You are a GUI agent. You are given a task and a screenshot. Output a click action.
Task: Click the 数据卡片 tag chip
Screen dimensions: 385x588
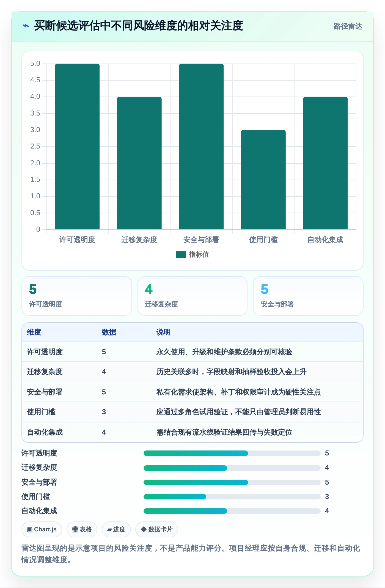click(157, 529)
